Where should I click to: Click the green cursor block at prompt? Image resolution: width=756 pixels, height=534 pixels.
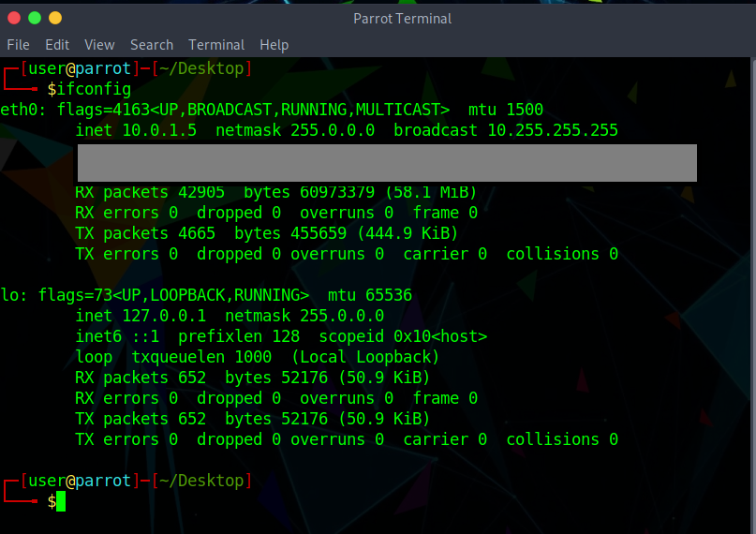(x=61, y=502)
